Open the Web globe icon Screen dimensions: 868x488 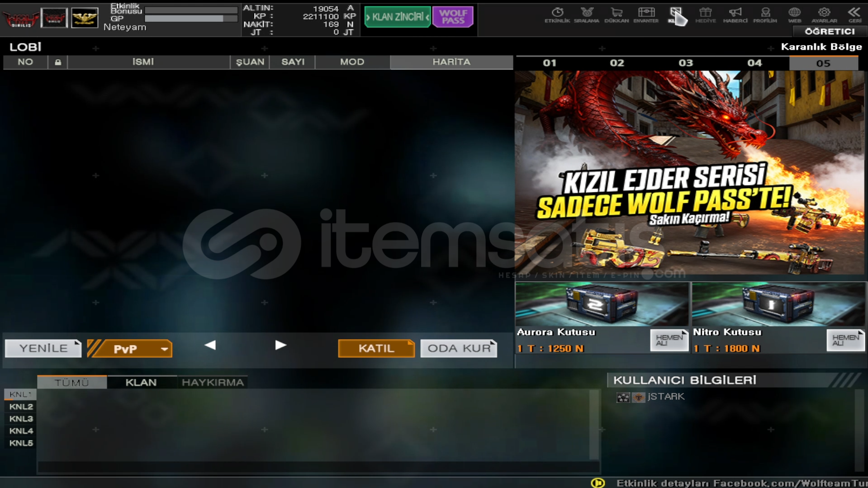click(x=794, y=15)
